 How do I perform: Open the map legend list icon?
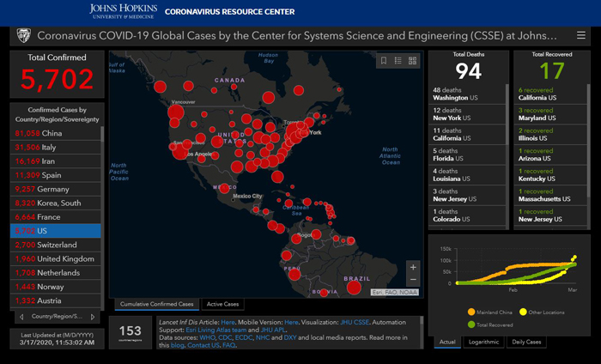point(398,61)
